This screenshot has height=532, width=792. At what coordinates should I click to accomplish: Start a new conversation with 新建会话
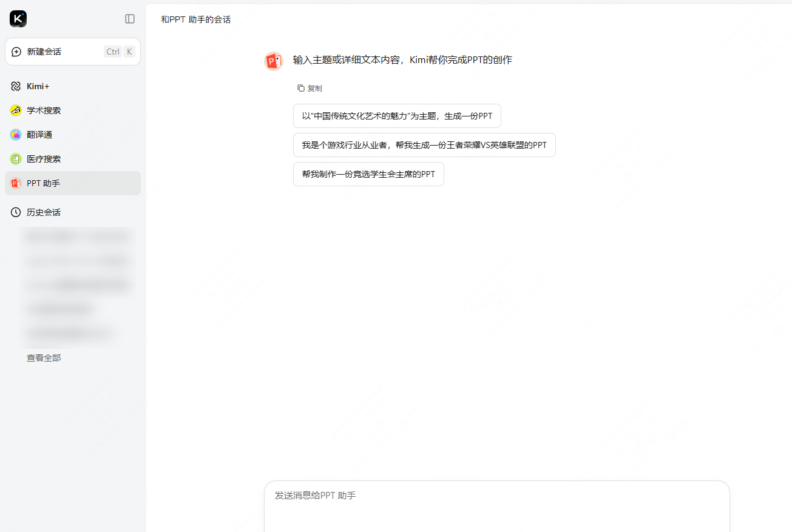(x=73, y=52)
